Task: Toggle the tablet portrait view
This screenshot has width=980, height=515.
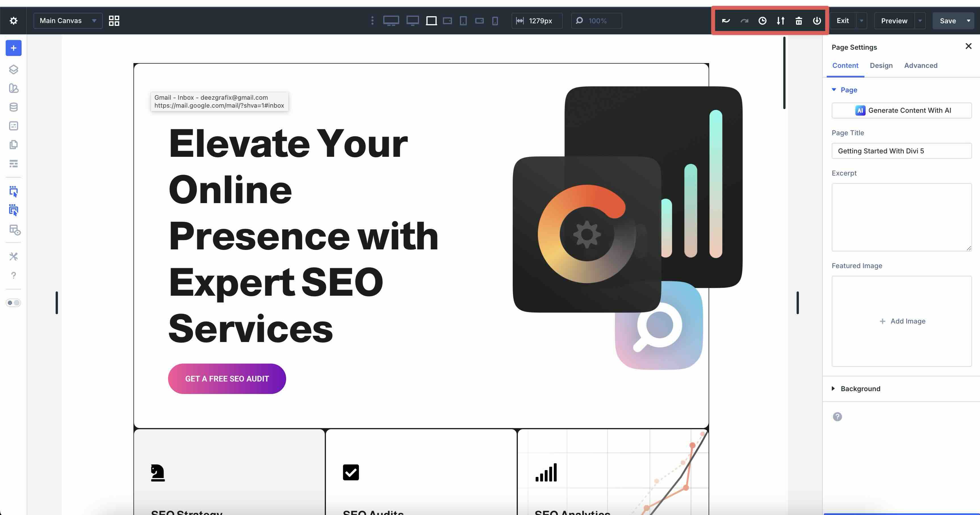Action: click(x=463, y=20)
